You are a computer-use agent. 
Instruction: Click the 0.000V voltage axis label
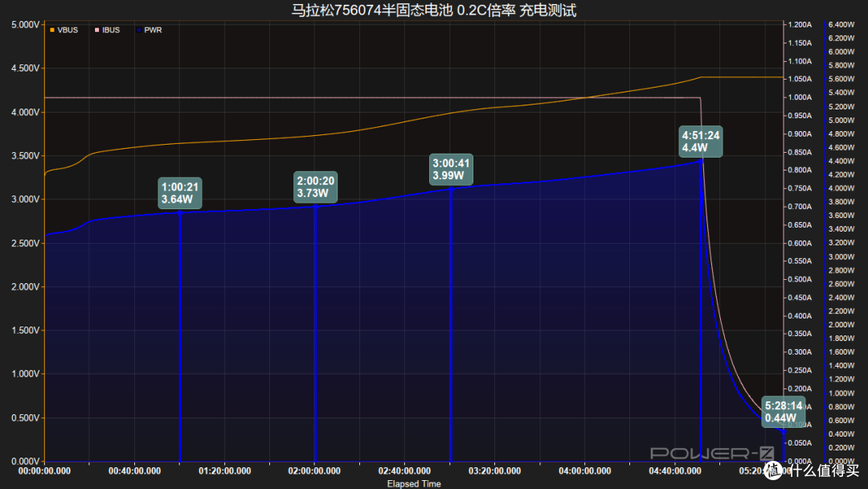coord(26,462)
